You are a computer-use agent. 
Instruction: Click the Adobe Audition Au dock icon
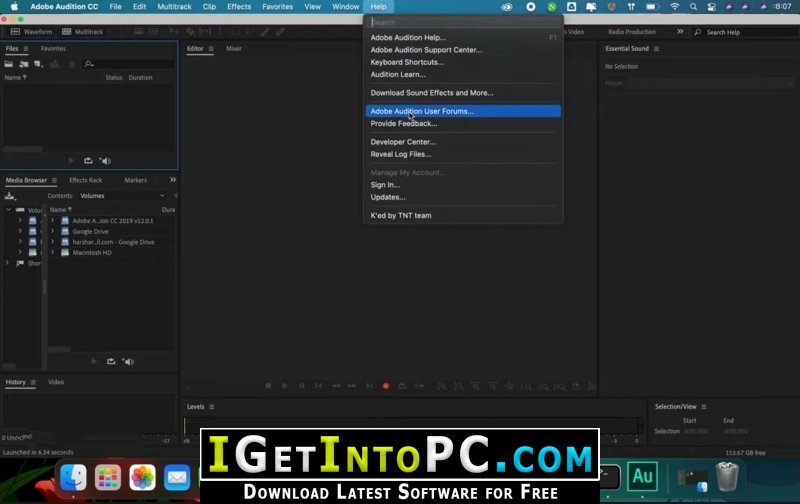tap(642, 476)
